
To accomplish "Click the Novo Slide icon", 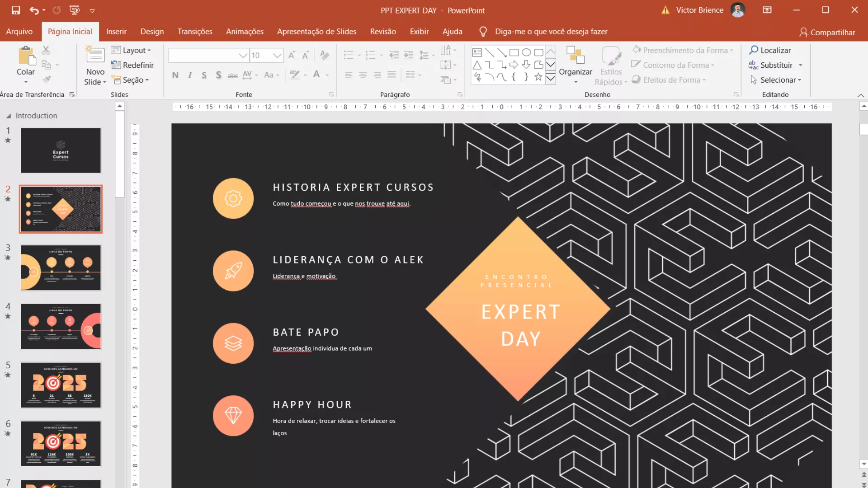I will (x=95, y=56).
